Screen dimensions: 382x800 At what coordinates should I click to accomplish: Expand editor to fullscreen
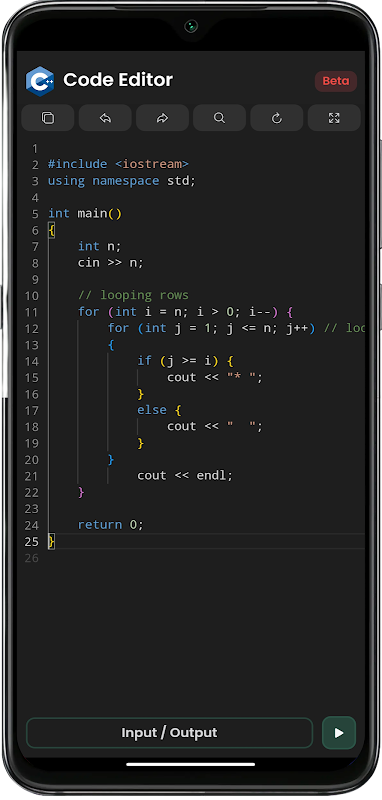334,118
